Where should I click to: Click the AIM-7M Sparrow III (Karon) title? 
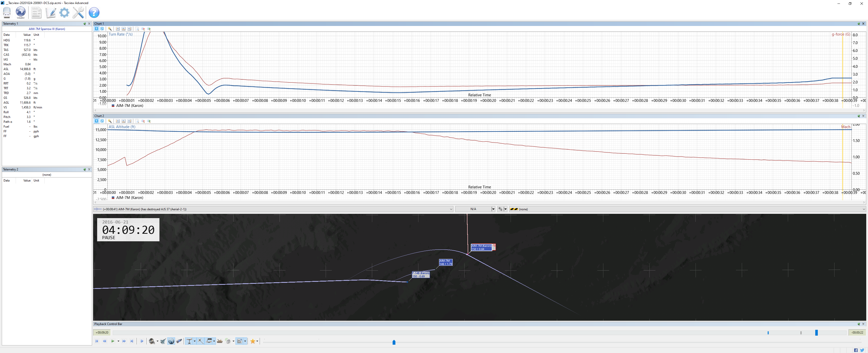pos(47,29)
